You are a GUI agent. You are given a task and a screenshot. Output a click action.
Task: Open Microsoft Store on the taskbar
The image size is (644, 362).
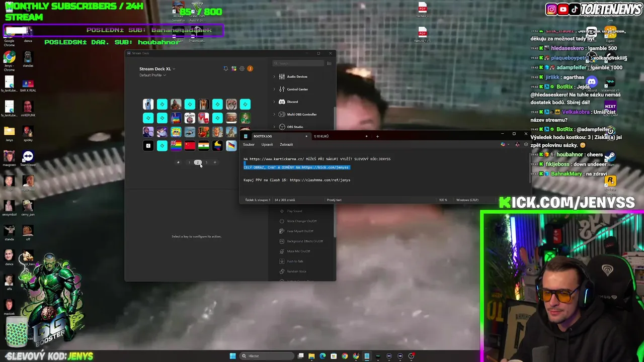click(x=334, y=356)
